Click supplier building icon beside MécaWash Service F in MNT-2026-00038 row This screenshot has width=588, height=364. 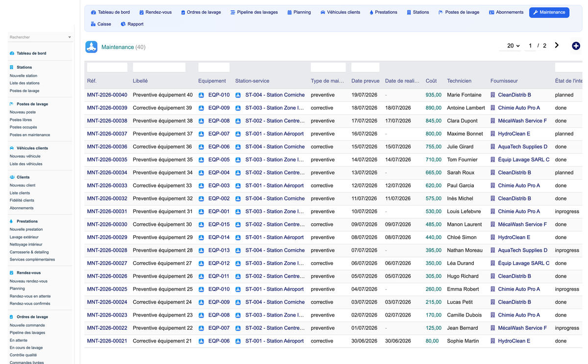tap(493, 121)
